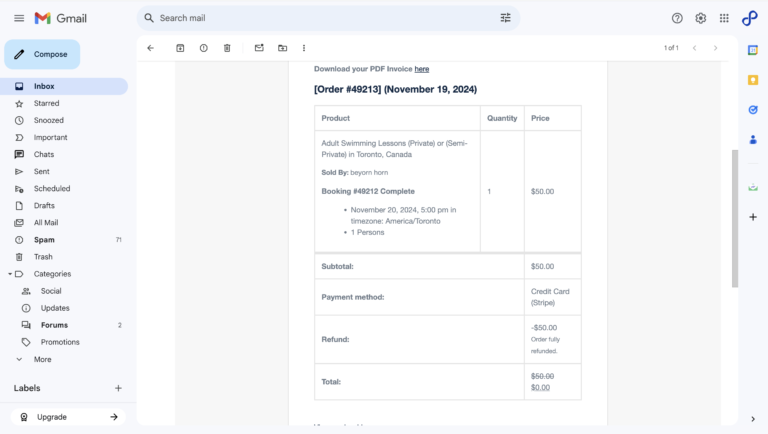The width and height of the screenshot is (768, 434).
Task: Open the Sent folder
Action: 64,171
